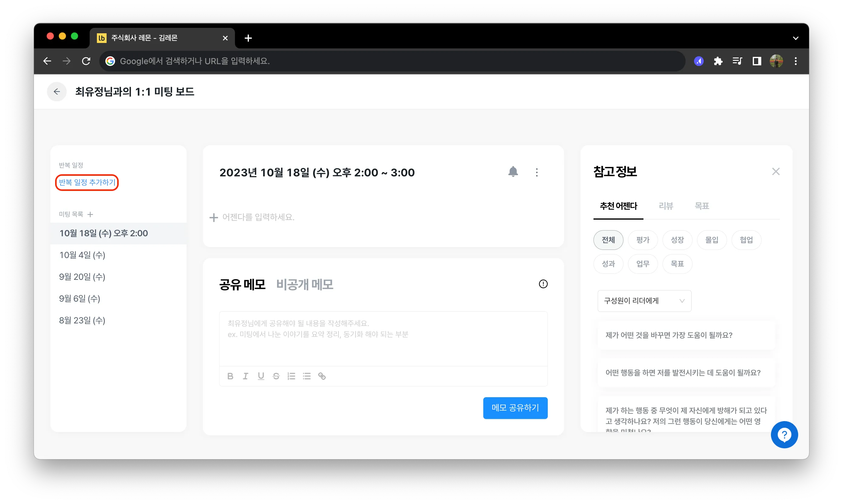Add a meeting with the plus icon next to 미팅 목록

(x=90, y=214)
